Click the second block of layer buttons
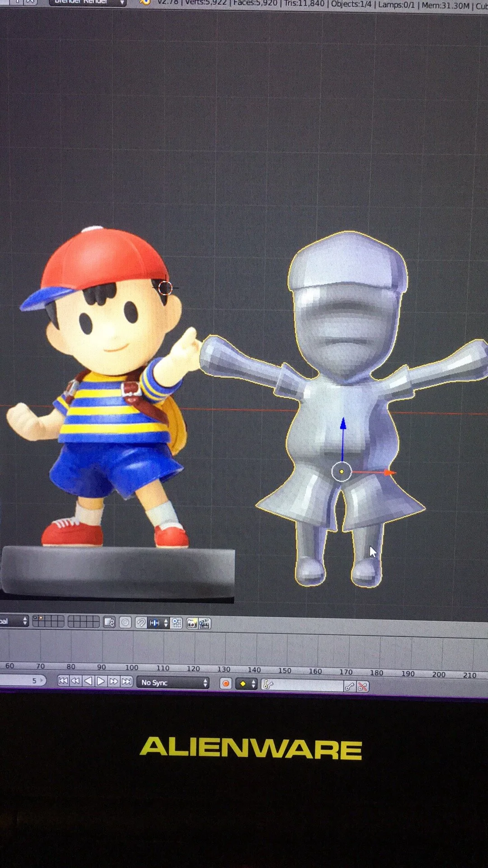488x868 pixels. (x=84, y=622)
